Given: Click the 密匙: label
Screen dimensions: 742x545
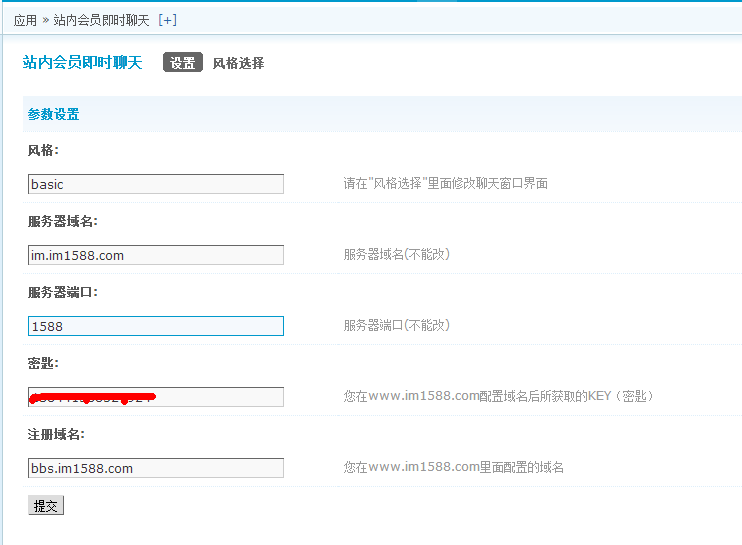Looking at the screenshot, I should (43, 363).
